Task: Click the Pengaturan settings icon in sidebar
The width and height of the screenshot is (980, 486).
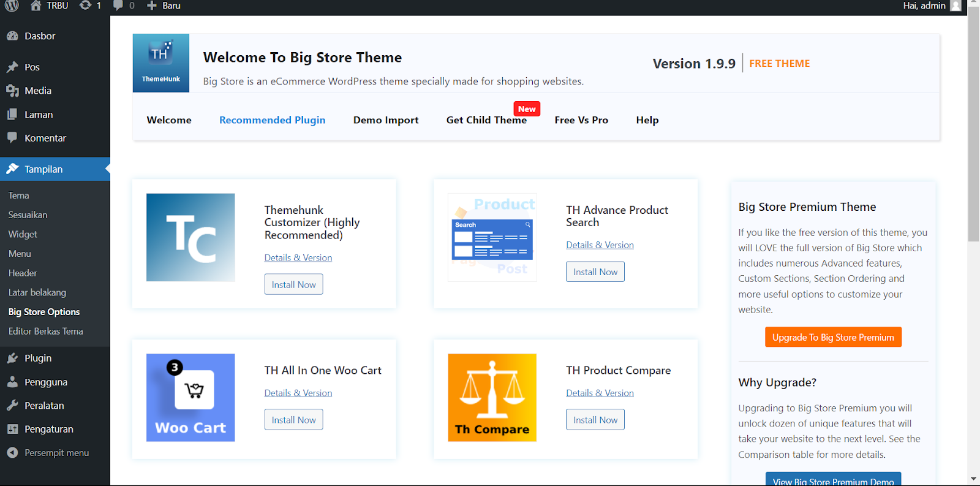Action: pyautogui.click(x=12, y=429)
